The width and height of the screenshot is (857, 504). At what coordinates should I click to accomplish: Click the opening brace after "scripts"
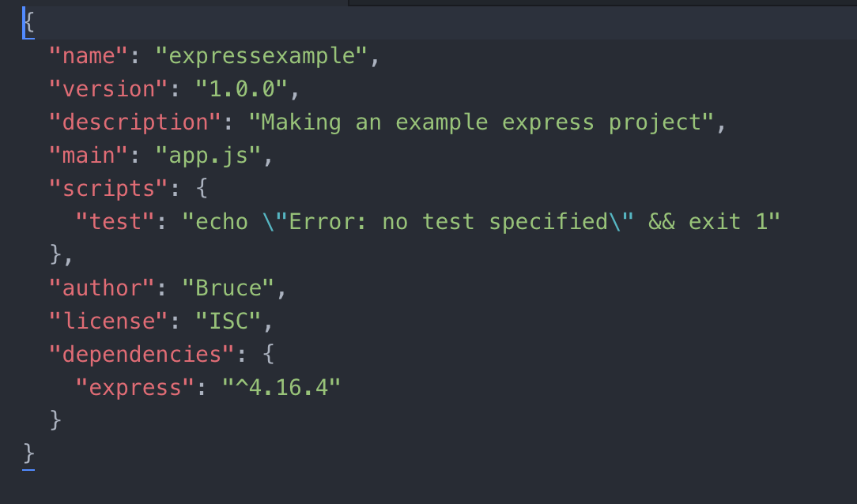point(202,189)
